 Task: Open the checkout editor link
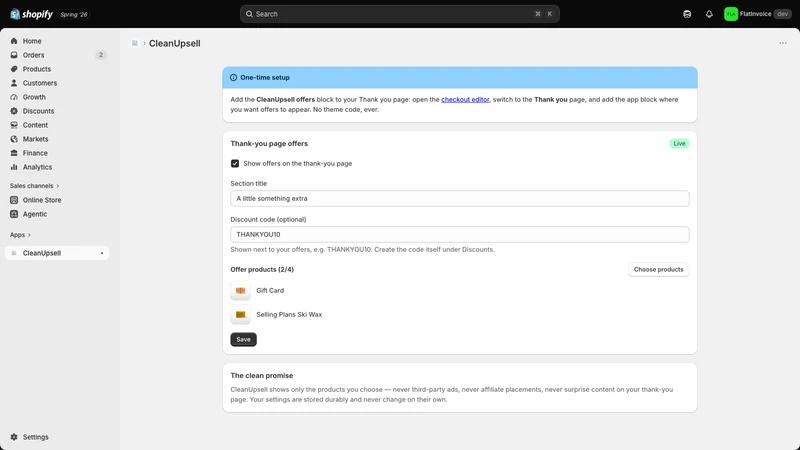coord(465,99)
